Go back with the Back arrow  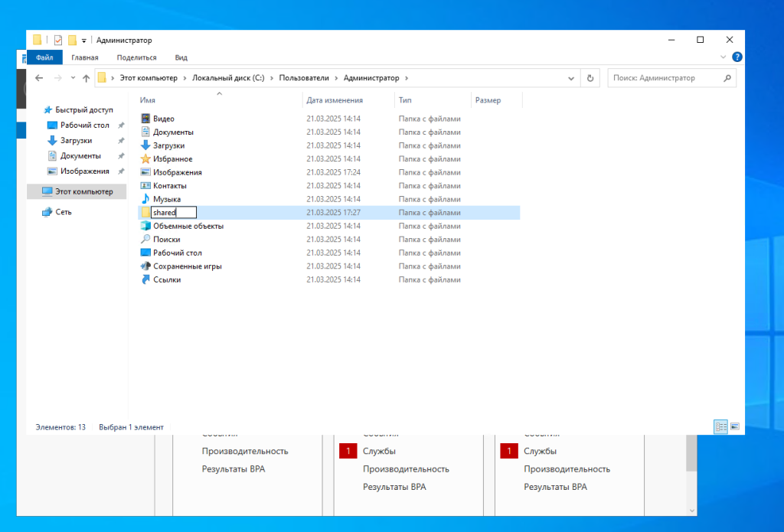[x=39, y=78]
